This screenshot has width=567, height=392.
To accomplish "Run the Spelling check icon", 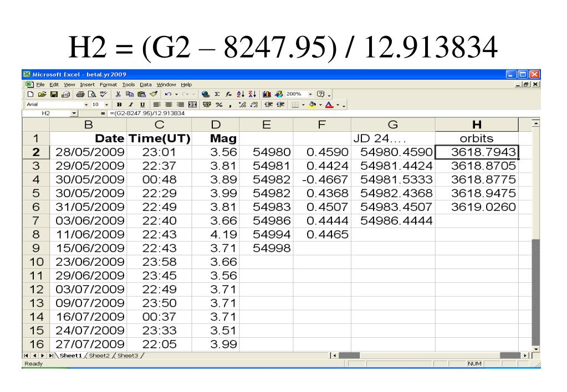I will pos(104,94).
